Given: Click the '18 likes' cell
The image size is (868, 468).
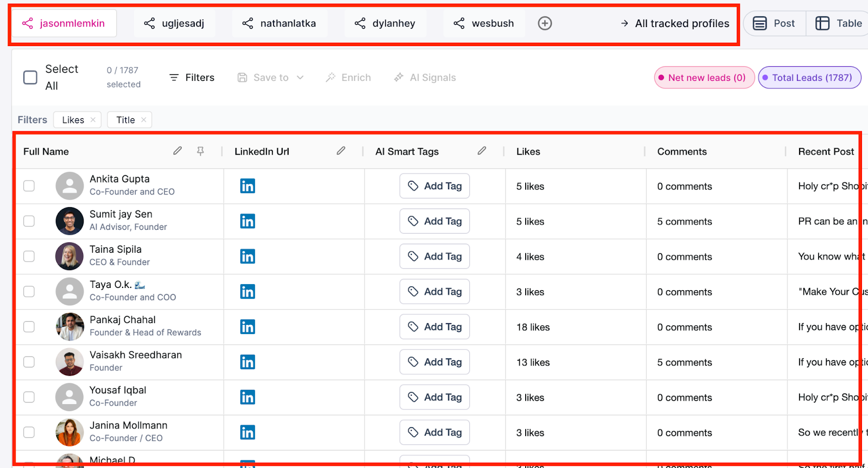Looking at the screenshot, I should (x=533, y=327).
